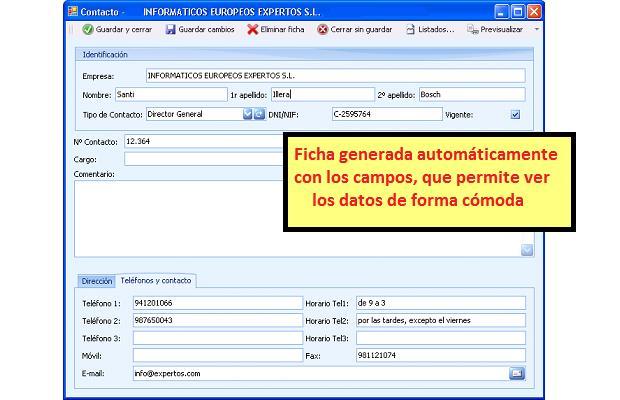Click the Teléfono 1 field
The image size is (620, 400).
pos(218,303)
